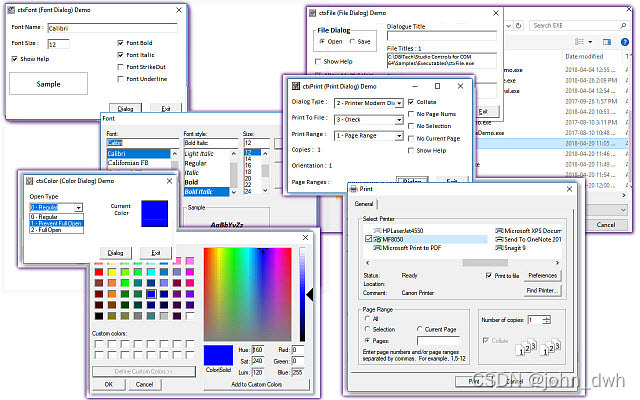Click the Dialogue Title input field
Viewport: 640px width, 400px height.
click(x=442, y=36)
